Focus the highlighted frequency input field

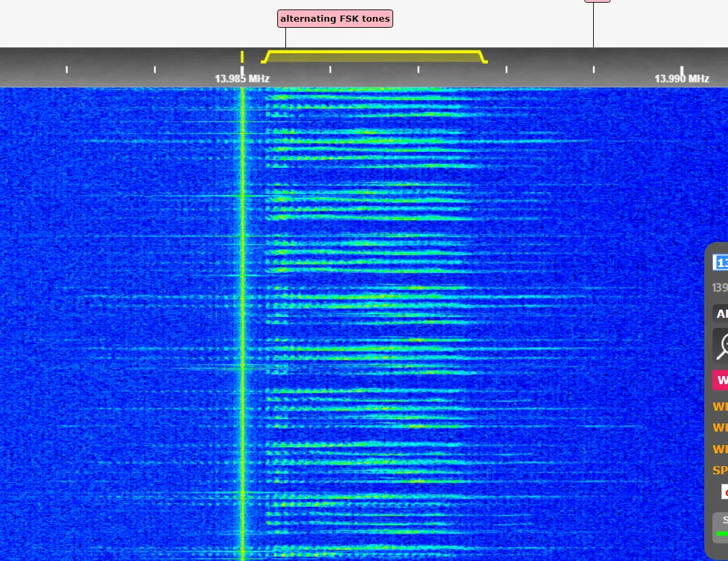click(x=721, y=262)
